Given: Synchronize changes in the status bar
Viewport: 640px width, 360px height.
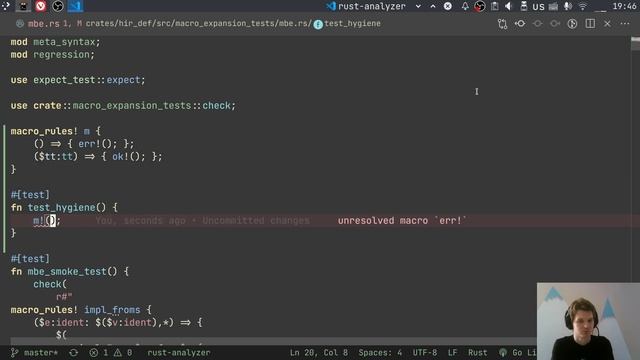Looking at the screenshot, I should (x=73, y=353).
